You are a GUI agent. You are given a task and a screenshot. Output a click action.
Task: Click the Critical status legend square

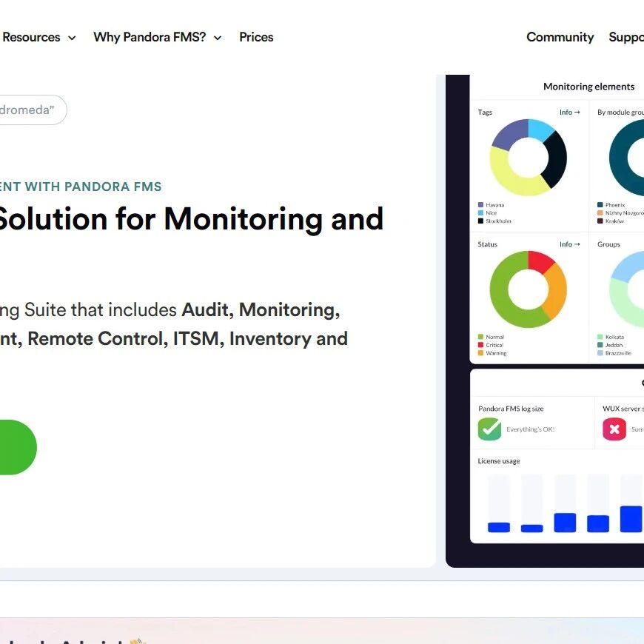tap(480, 345)
